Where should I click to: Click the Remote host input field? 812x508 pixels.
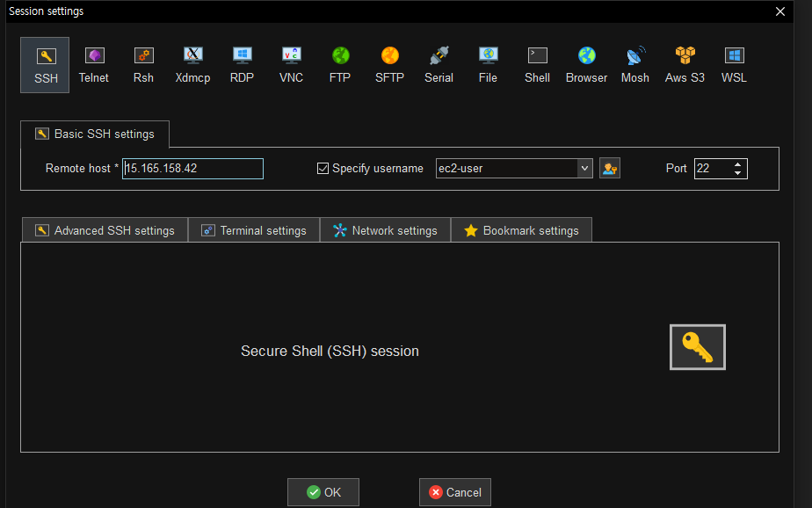pos(192,169)
